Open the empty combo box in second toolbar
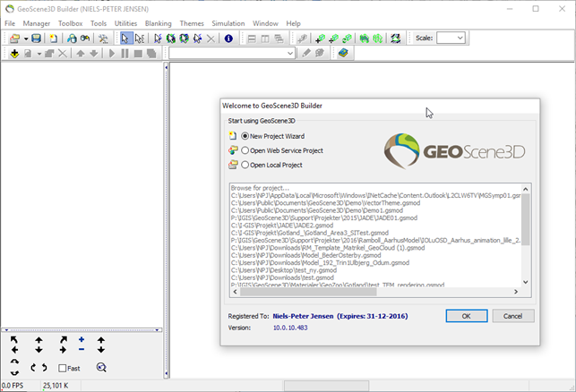Viewport: 576px width, 392px height. (232, 53)
